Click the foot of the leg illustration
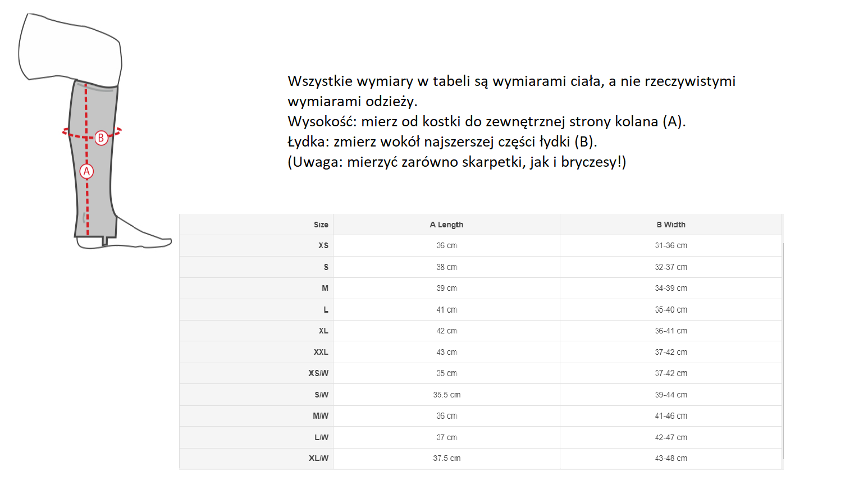 point(140,236)
